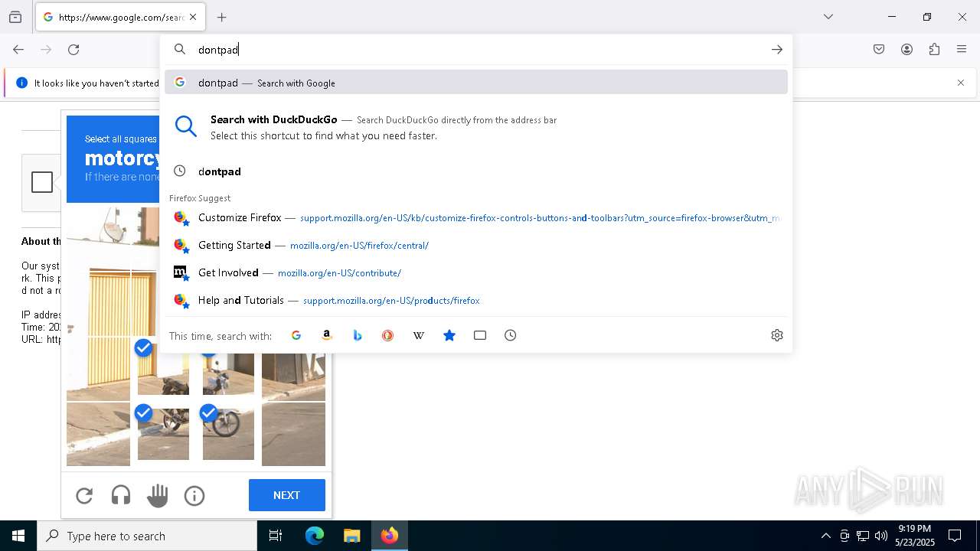Open File Explorer from the taskbar
Screen dimensions: 980x551
(351, 536)
